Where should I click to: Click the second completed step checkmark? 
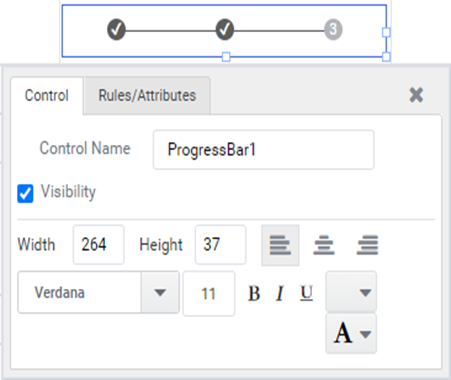225,29
